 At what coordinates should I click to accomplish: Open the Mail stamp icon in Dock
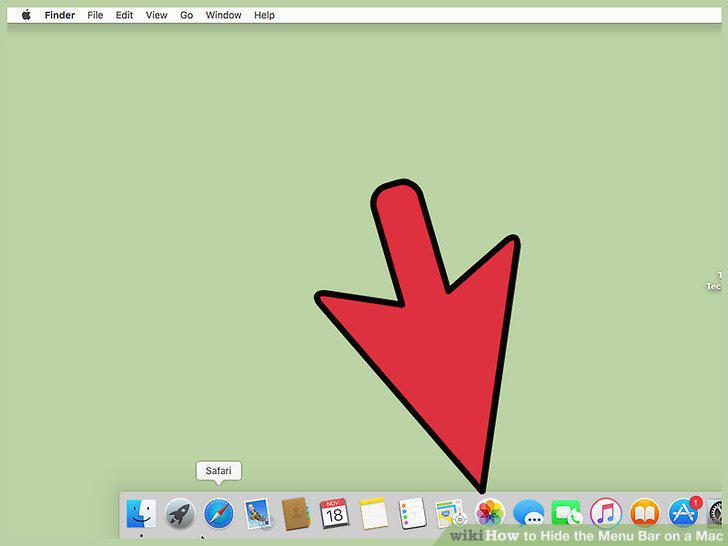[x=258, y=514]
